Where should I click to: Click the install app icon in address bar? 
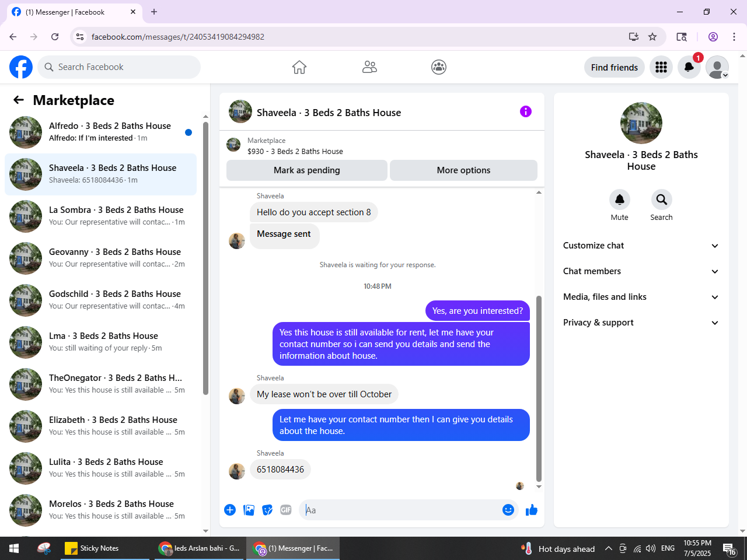coord(634,37)
